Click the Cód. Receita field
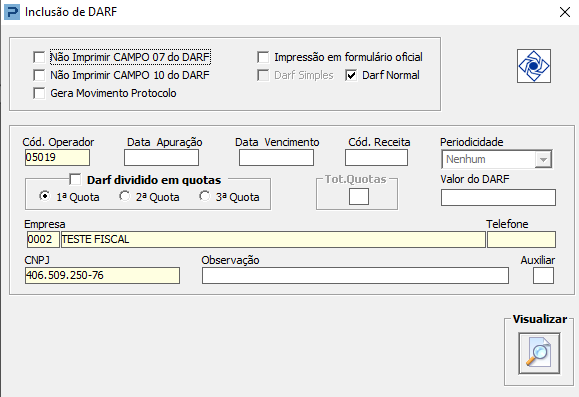Viewport: 579px width, 397px height. click(376, 158)
